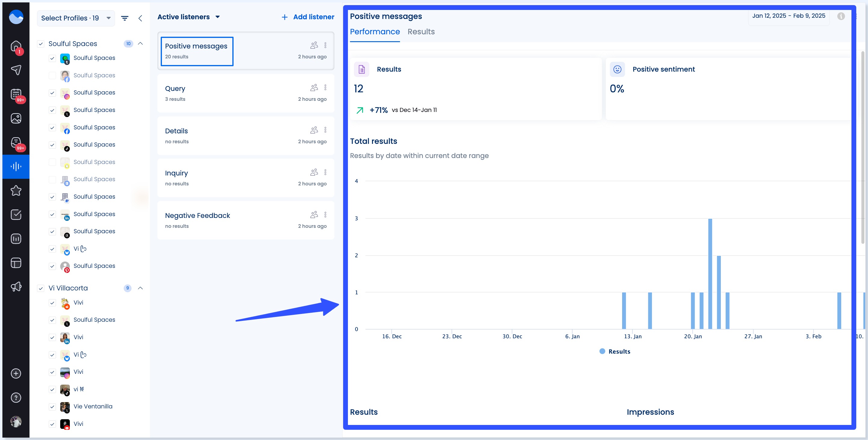
Task: Open the Home dashboard icon
Action: (16, 46)
